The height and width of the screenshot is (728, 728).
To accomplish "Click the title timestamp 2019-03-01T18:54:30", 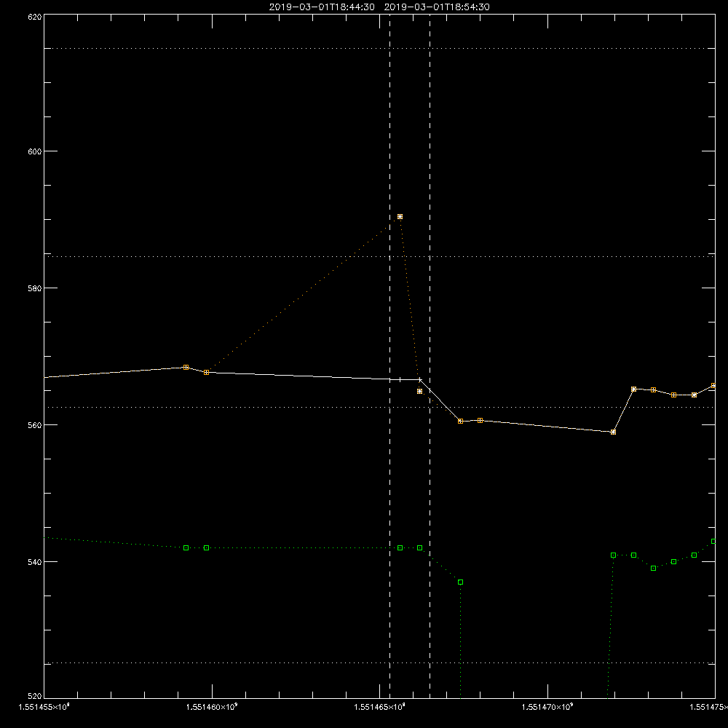I will [437, 7].
